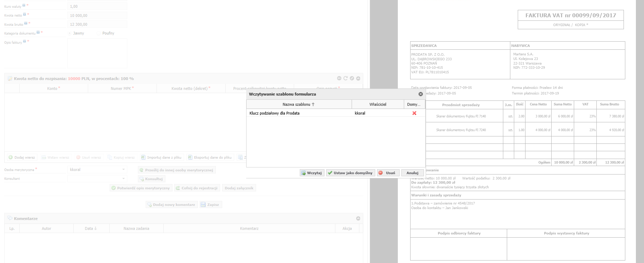The image size is (644, 263).
Task: Open the Konsultant dropdown
Action: [x=123, y=179]
